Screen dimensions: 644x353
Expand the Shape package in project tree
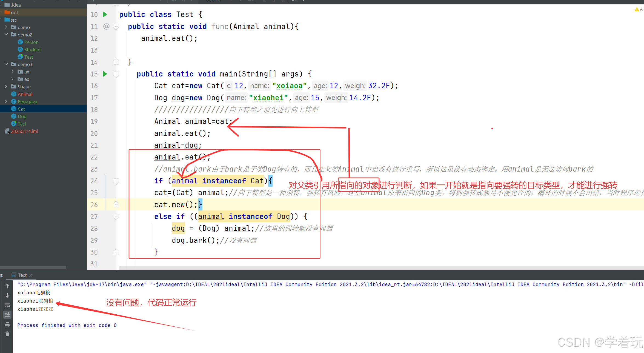click(x=6, y=86)
